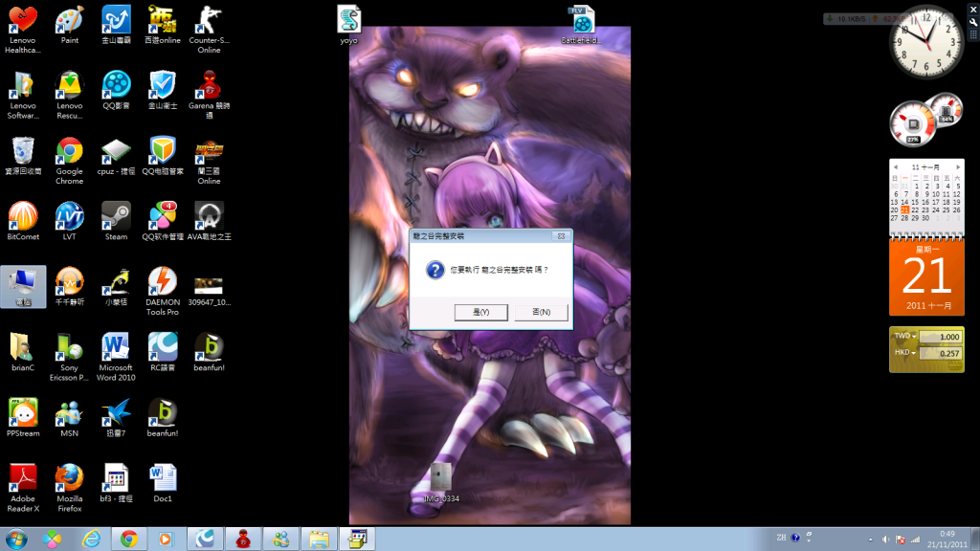The image size is (980, 551).
Task: Open the TWD currency dropdown
Action: tap(904, 336)
